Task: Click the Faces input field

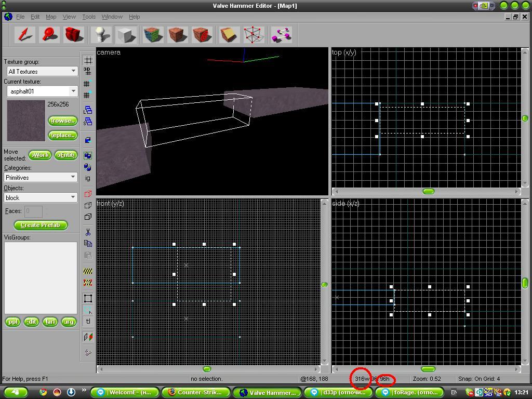Action: (33, 211)
